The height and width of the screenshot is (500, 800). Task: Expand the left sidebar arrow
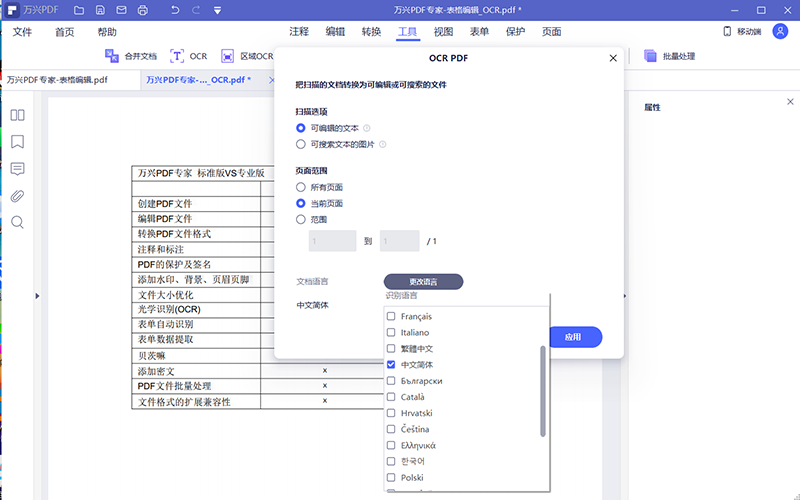tap(37, 296)
